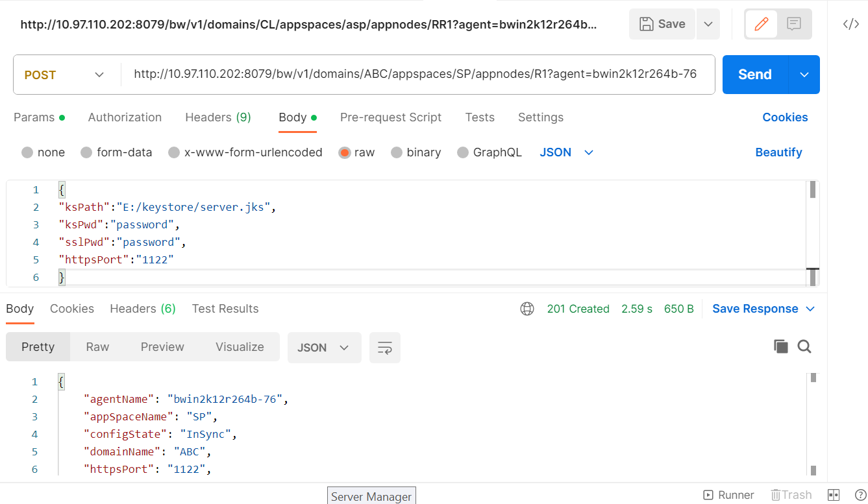The image size is (868, 504).
Task: Click into the request URL field
Action: 415,74
